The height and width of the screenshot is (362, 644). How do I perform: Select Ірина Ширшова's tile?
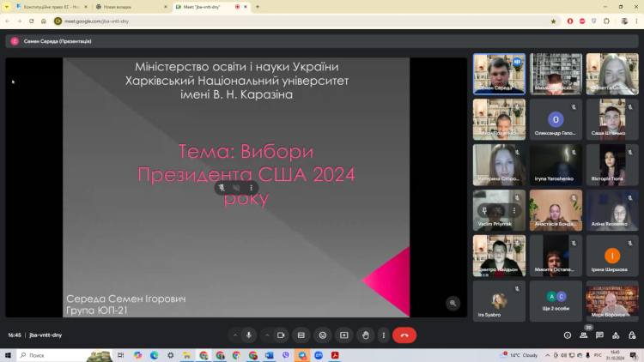click(612, 256)
